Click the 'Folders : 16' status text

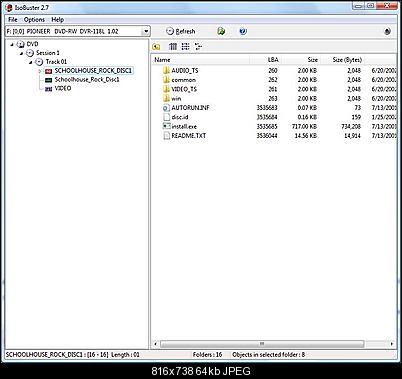pos(207,355)
